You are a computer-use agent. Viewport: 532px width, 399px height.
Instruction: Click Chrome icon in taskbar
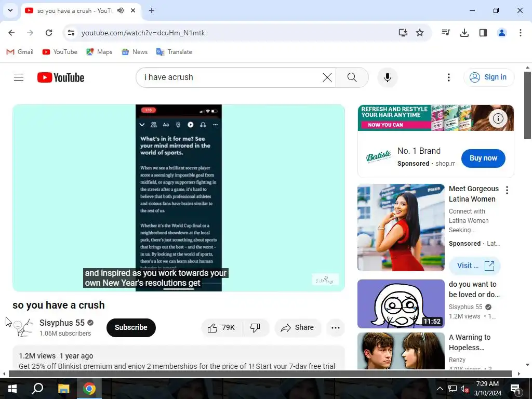pos(89,389)
